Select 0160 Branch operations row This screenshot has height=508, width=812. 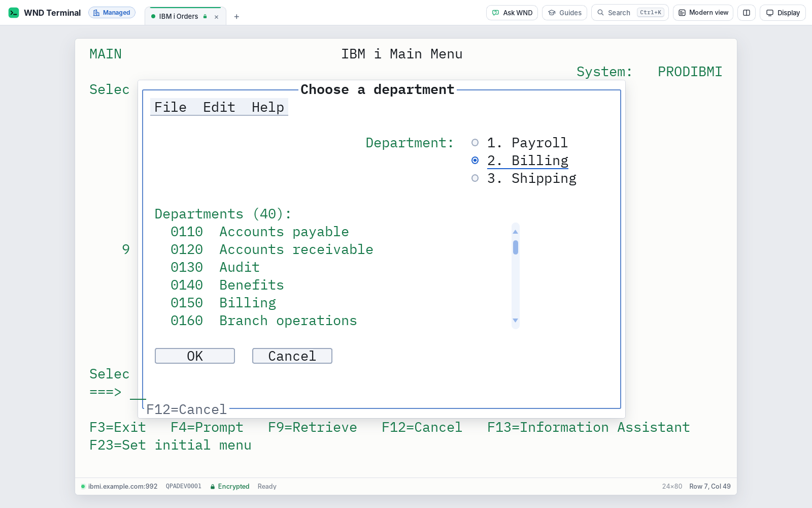click(264, 321)
